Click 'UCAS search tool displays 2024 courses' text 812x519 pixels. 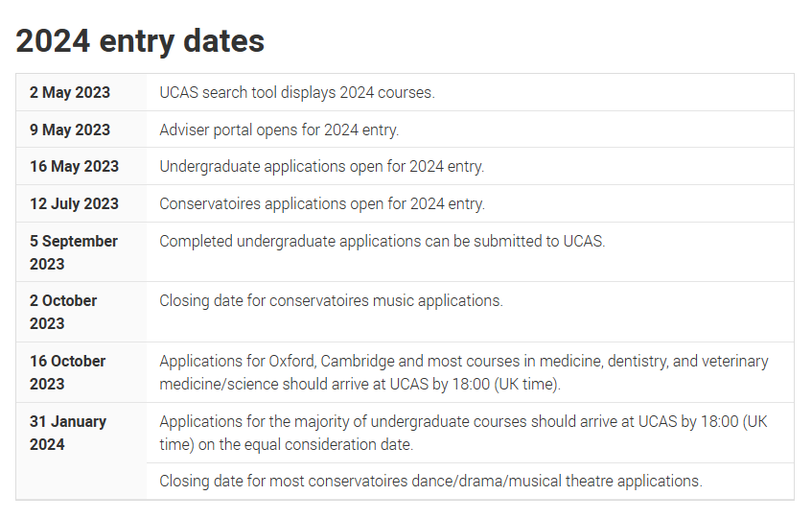pos(297,93)
